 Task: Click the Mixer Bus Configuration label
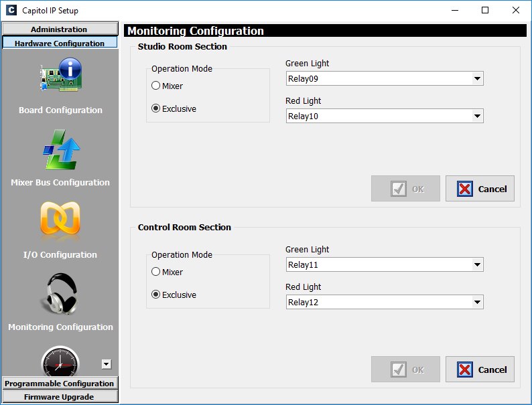(x=60, y=182)
